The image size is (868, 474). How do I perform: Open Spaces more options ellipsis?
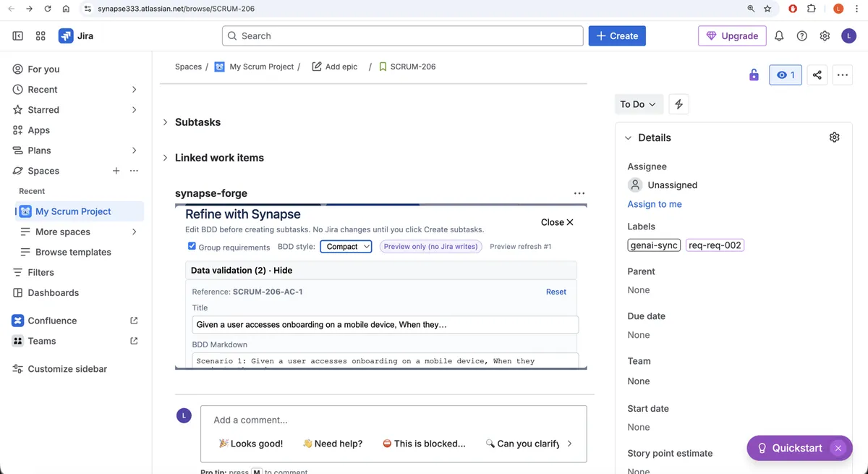134,171
